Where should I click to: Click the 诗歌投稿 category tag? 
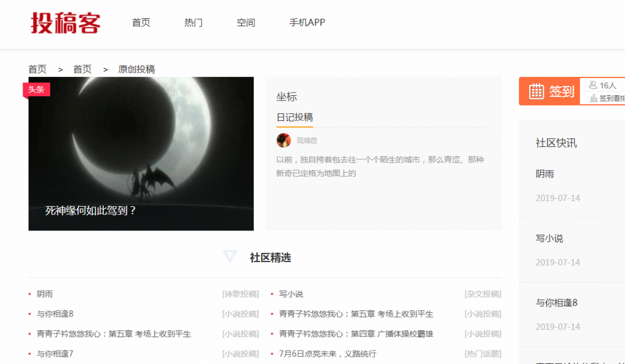240,294
